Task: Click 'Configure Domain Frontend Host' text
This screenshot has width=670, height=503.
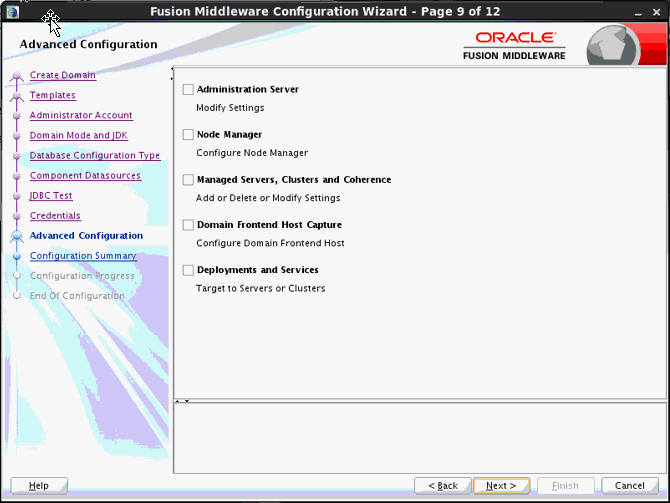Action: (x=270, y=243)
